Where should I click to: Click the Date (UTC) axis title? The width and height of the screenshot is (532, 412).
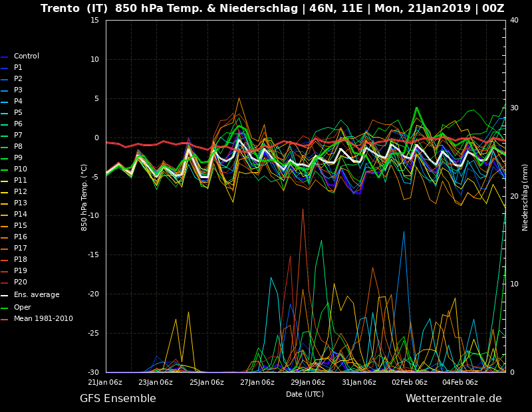[305, 394]
